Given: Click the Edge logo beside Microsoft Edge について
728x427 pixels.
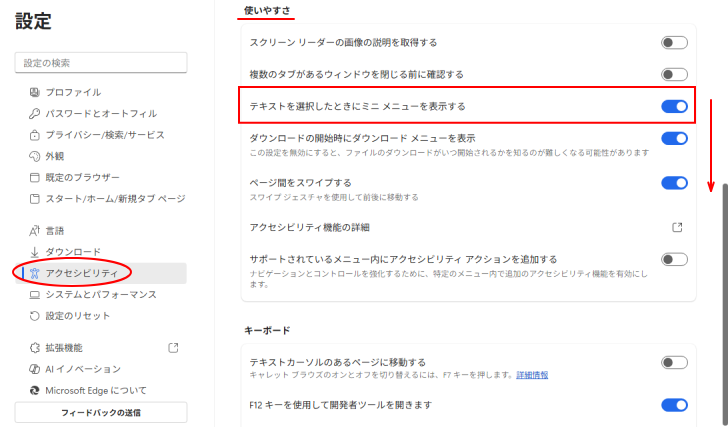Looking at the screenshot, I should click(34, 390).
